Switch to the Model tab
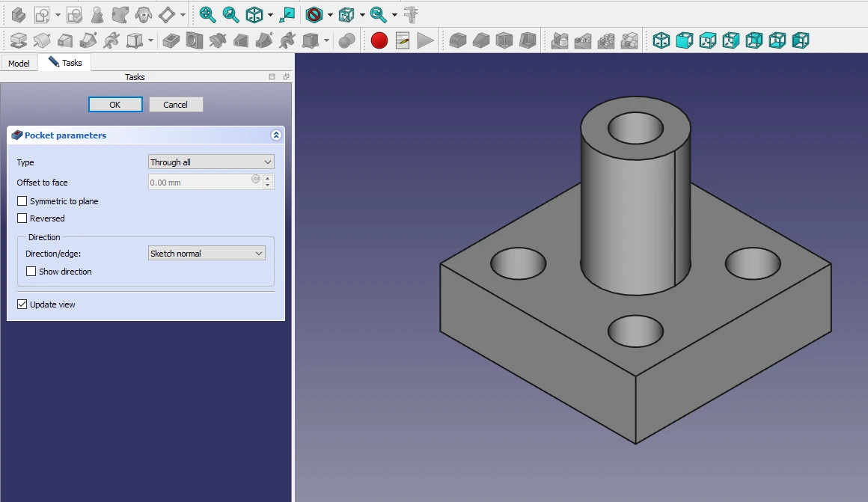 pos(19,64)
